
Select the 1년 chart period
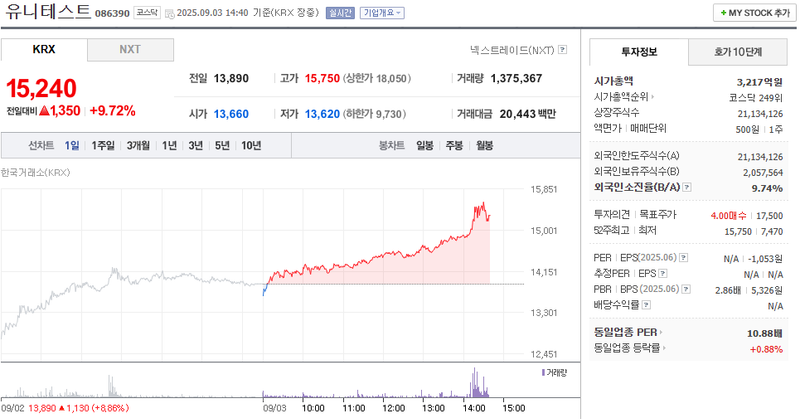[x=169, y=145]
